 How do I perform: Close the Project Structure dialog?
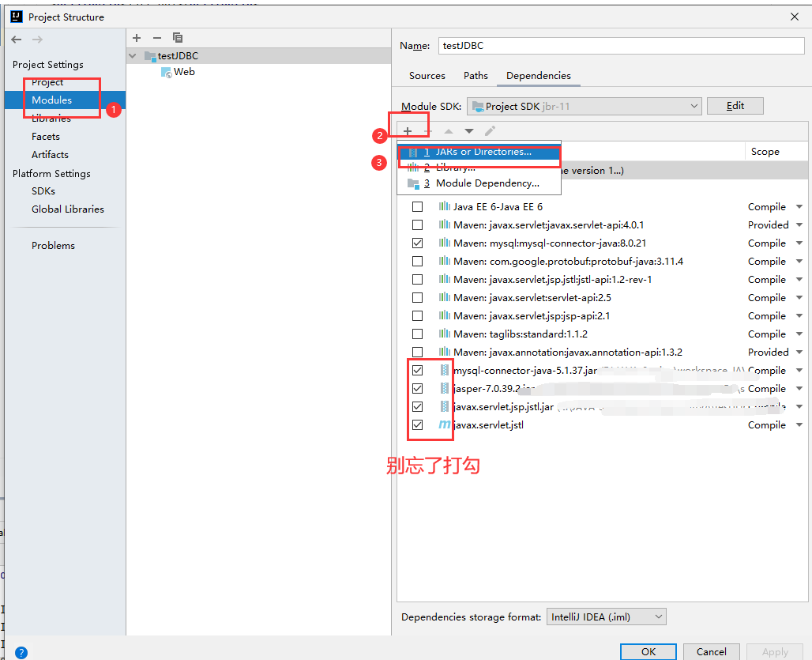795,17
